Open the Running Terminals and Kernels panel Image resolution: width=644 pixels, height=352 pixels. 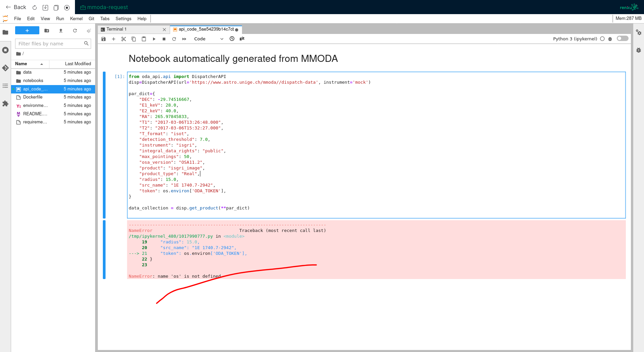click(x=5, y=50)
